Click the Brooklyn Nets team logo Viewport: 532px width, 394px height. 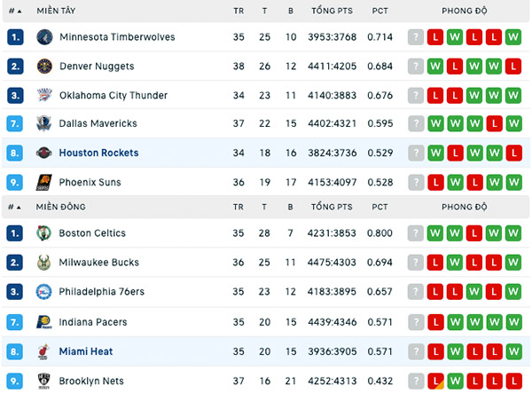[x=43, y=381]
